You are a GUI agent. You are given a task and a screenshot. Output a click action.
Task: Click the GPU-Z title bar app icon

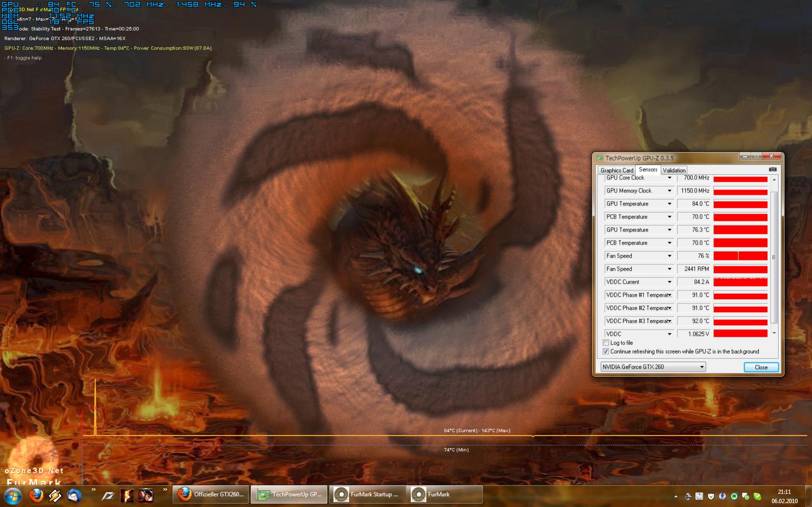click(x=600, y=158)
